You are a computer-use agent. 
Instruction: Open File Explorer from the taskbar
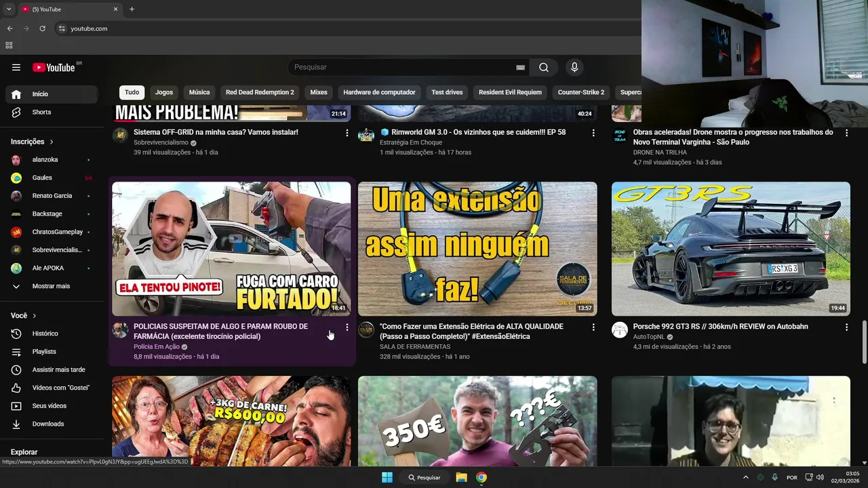(x=461, y=477)
